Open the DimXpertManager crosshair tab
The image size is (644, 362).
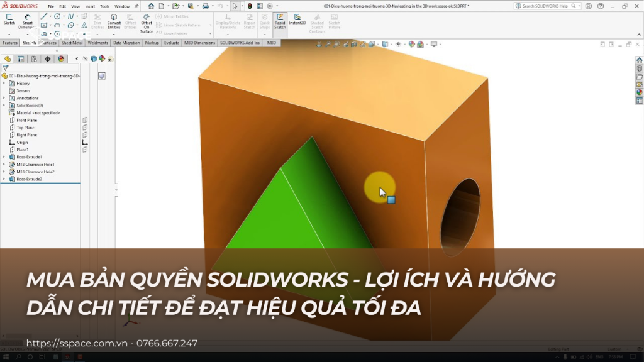pos(48,59)
